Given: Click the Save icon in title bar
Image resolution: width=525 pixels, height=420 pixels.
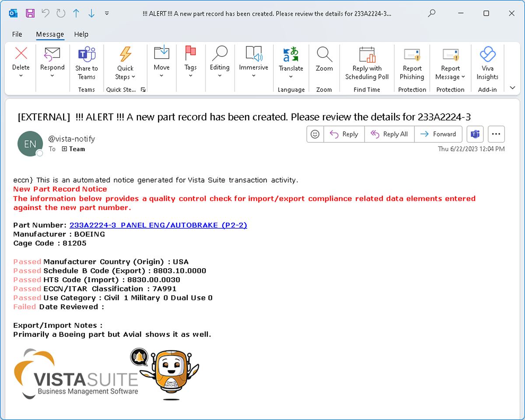Looking at the screenshot, I should pyautogui.click(x=30, y=14).
